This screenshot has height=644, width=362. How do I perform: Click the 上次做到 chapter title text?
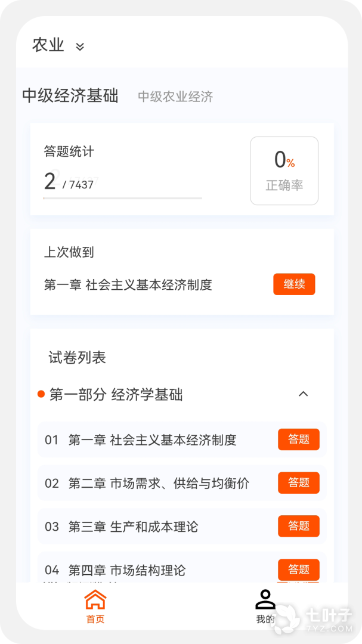click(x=128, y=284)
